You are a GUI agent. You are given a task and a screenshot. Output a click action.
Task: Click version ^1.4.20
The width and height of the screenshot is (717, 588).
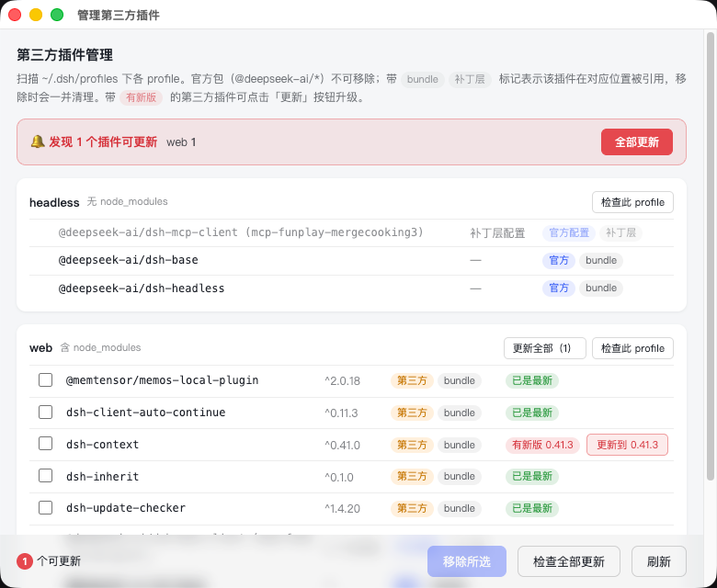(x=343, y=508)
